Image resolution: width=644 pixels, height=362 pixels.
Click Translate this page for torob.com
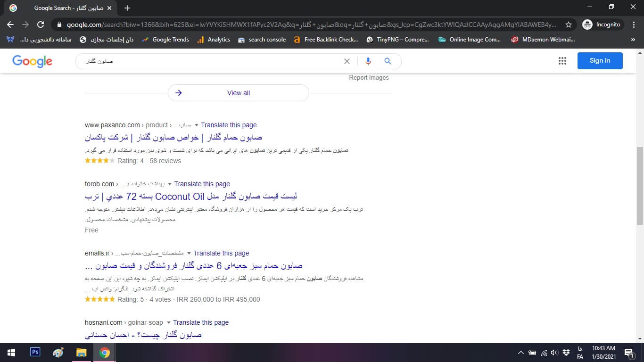point(202,184)
